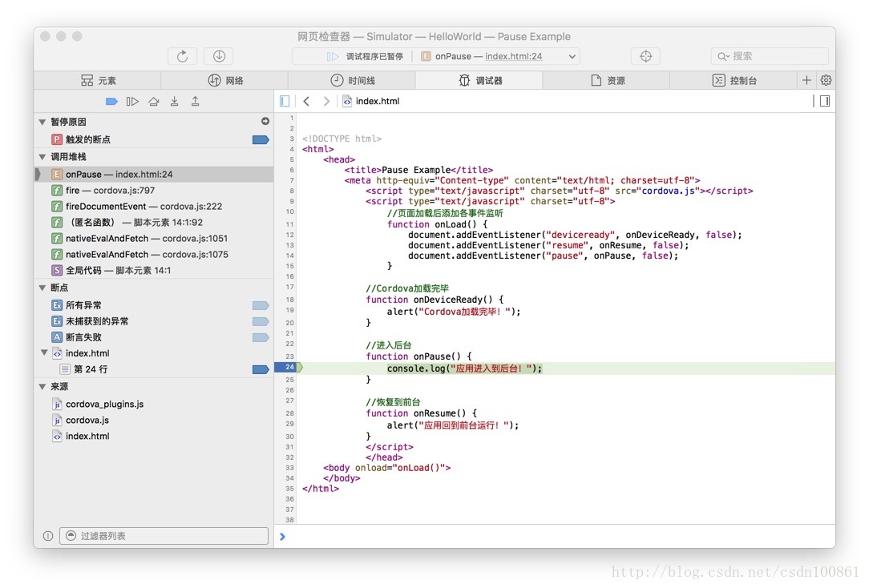Open the settings gear in tab bar
The height and width of the screenshot is (588, 869).
tap(826, 80)
